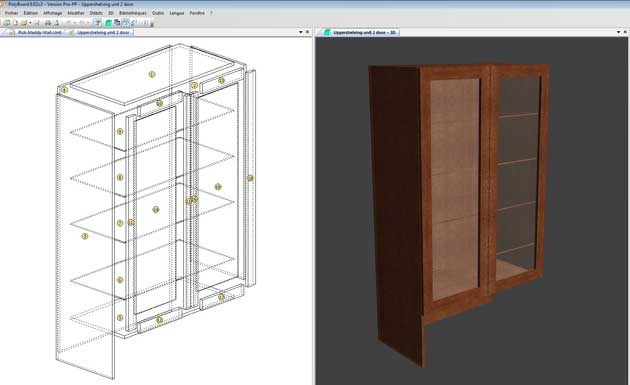Open the Affichage menu

click(53, 13)
